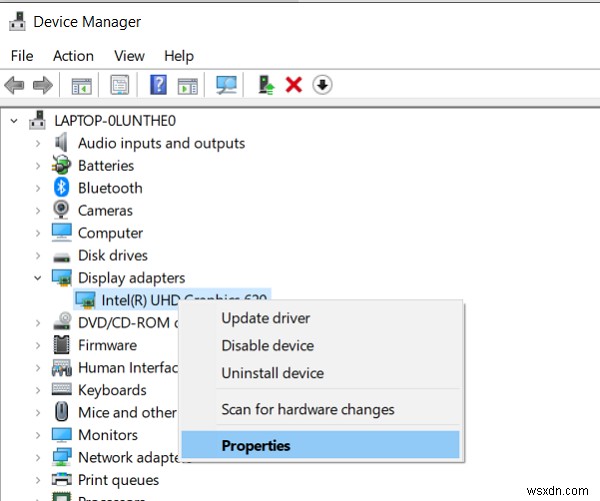Select the Print queues tree label
Image resolution: width=600 pixels, height=501 pixels.
coord(118,480)
